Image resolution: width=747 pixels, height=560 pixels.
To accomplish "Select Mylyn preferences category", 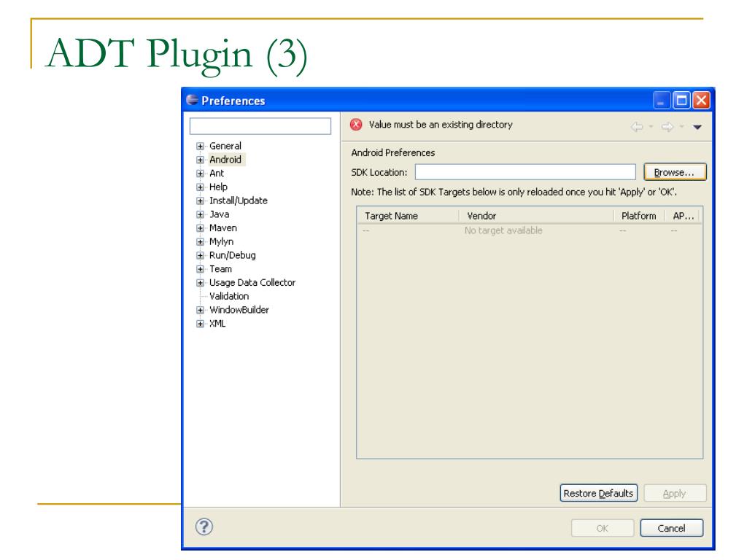I will 222,241.
